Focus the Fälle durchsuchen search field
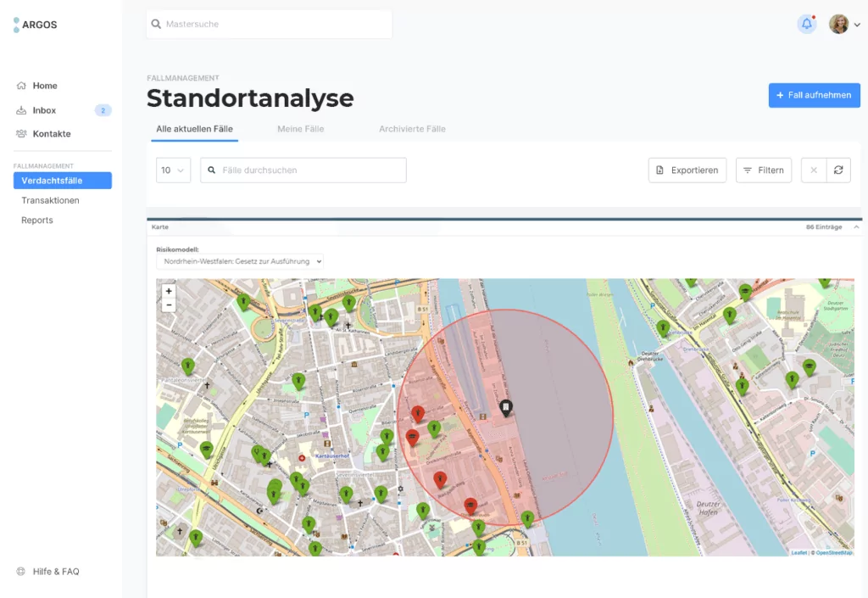Image resolution: width=868 pixels, height=598 pixels. click(303, 170)
